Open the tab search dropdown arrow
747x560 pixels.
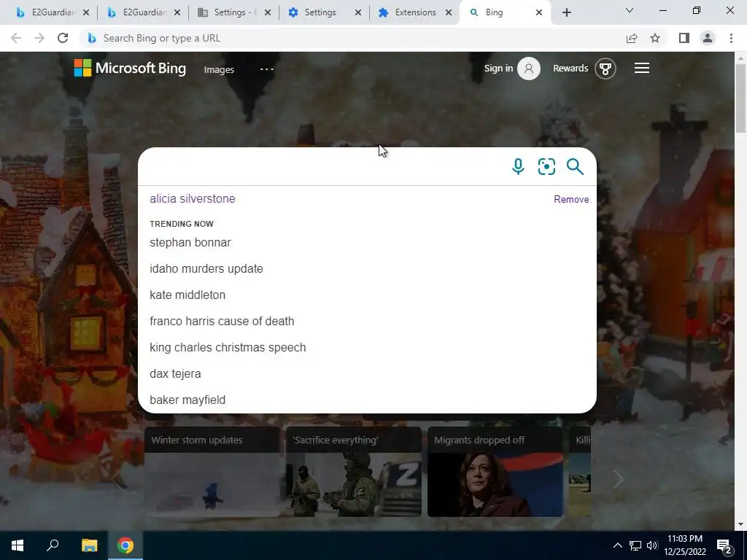pyautogui.click(x=630, y=10)
